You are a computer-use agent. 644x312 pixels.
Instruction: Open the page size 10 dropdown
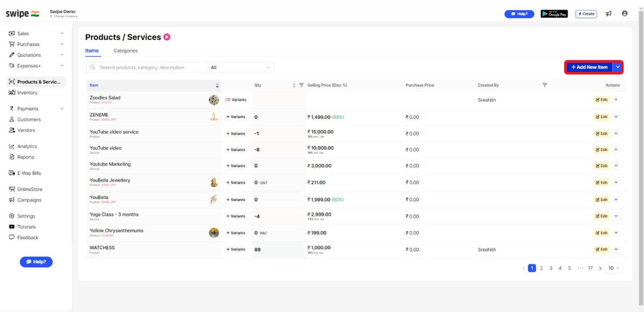click(614, 268)
